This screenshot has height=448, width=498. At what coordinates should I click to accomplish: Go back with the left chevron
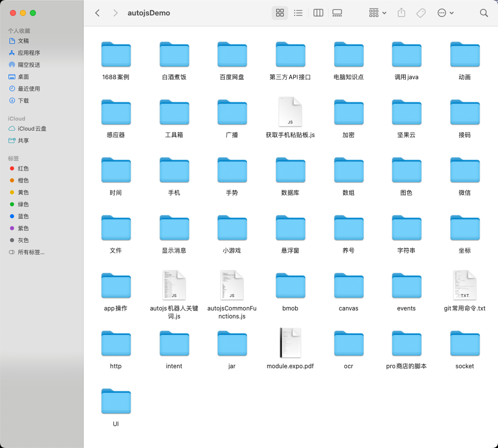[x=97, y=13]
